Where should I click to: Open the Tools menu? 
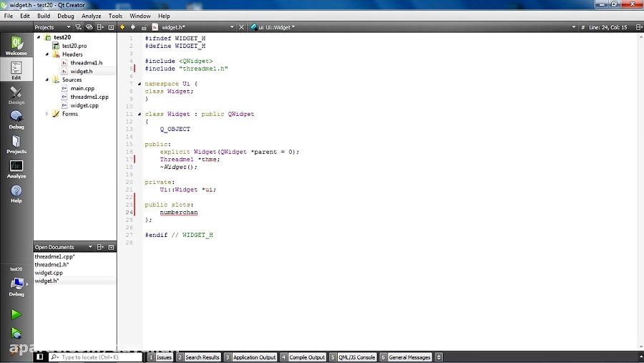(115, 16)
